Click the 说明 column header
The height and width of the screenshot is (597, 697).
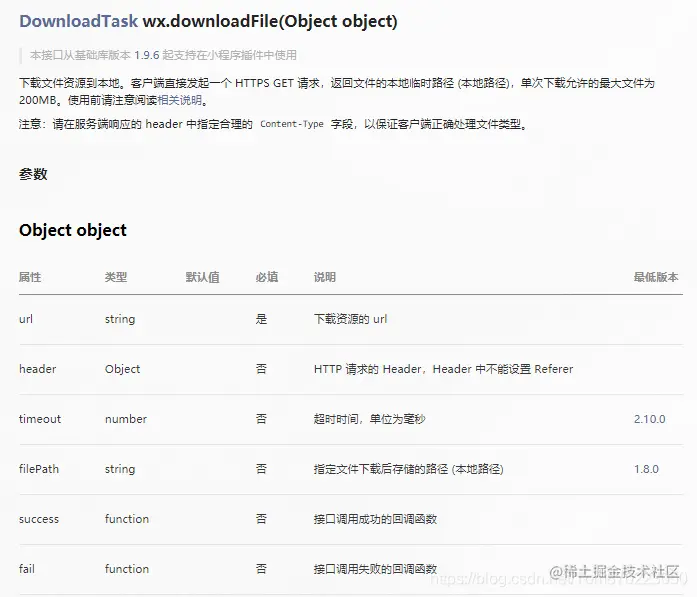point(325,277)
